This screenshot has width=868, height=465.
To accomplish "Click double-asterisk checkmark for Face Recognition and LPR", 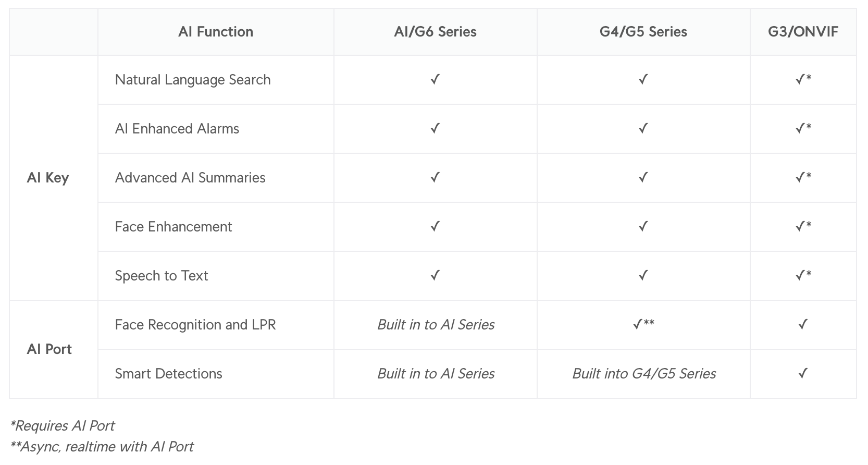I will (643, 324).
